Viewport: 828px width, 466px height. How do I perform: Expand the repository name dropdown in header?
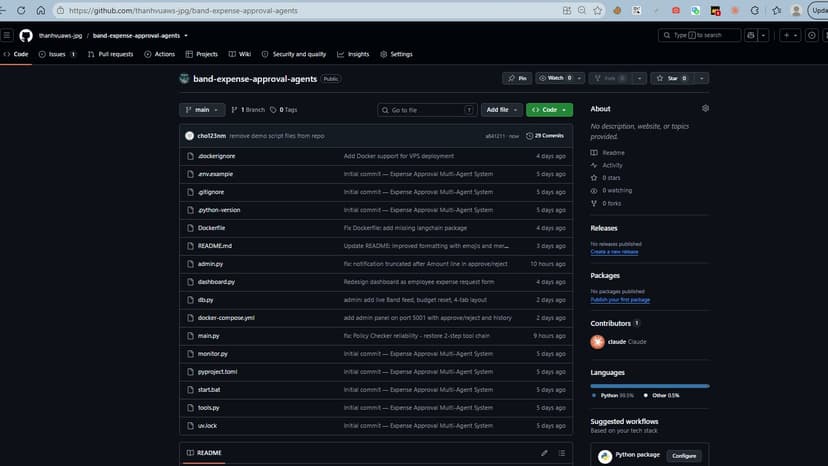(x=186, y=36)
